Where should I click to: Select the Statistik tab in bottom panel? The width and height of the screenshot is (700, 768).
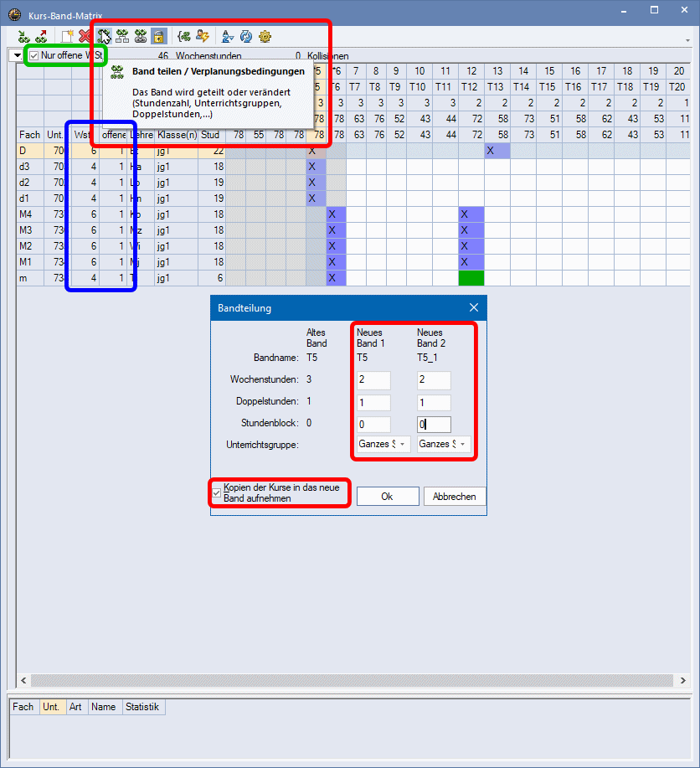[x=143, y=707]
